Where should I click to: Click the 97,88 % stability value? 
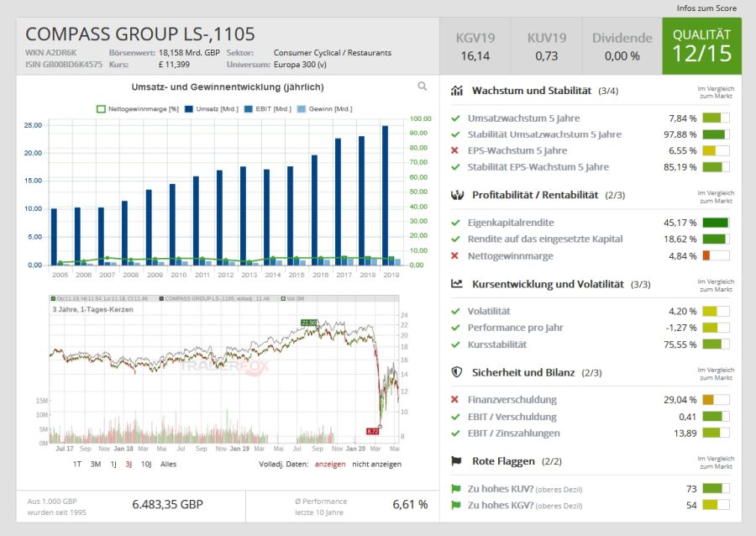[680, 134]
